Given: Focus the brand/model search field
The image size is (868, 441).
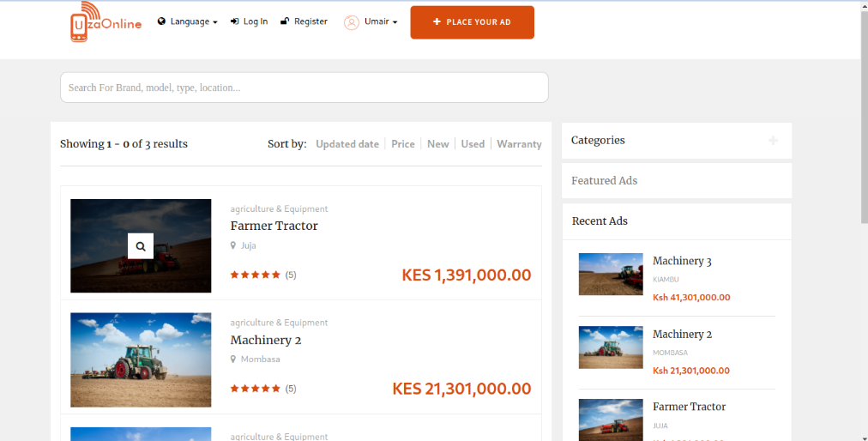Looking at the screenshot, I should tap(304, 88).
